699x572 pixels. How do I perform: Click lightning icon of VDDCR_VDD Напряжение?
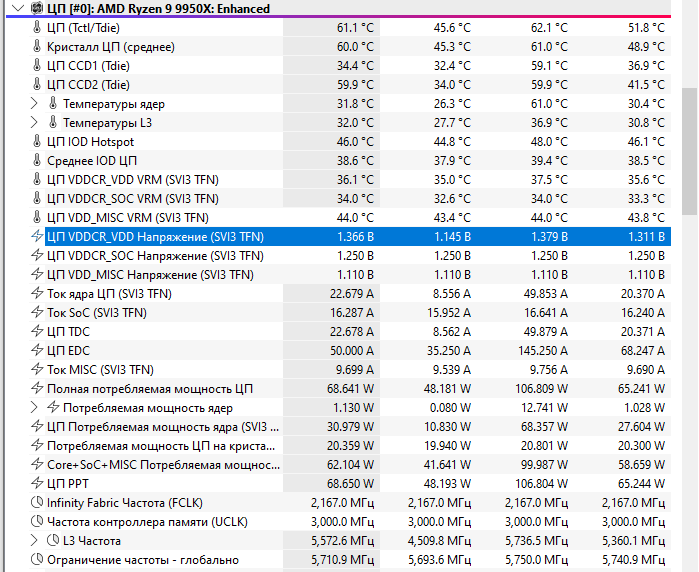pos(37,236)
